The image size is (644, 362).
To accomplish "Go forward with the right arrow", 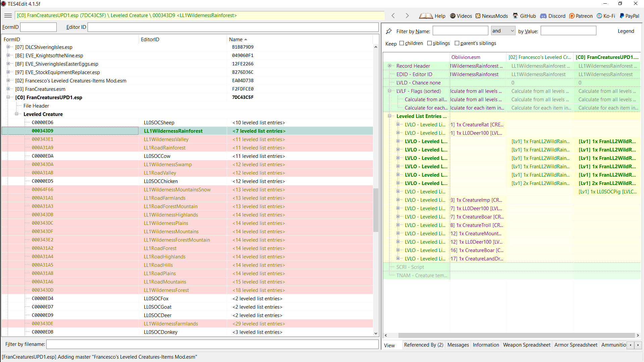I will pyautogui.click(x=407, y=16).
